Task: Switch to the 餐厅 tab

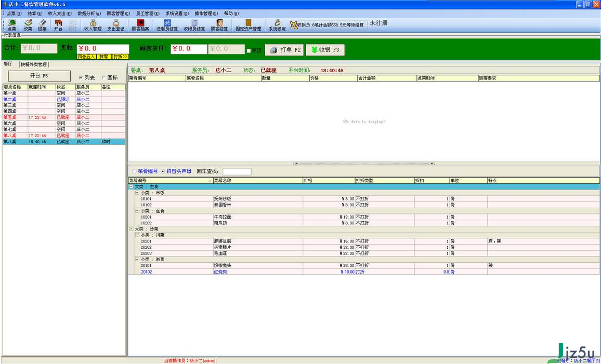Action: coord(8,64)
